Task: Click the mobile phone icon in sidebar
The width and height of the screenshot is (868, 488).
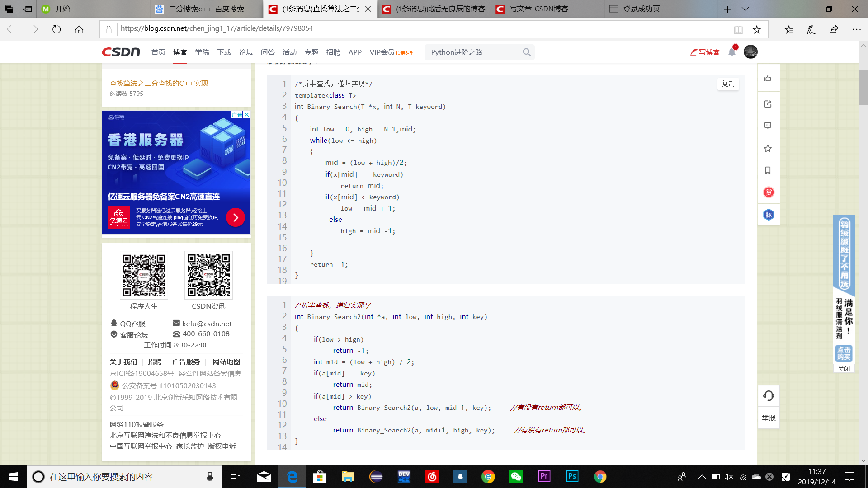Action: (x=768, y=170)
